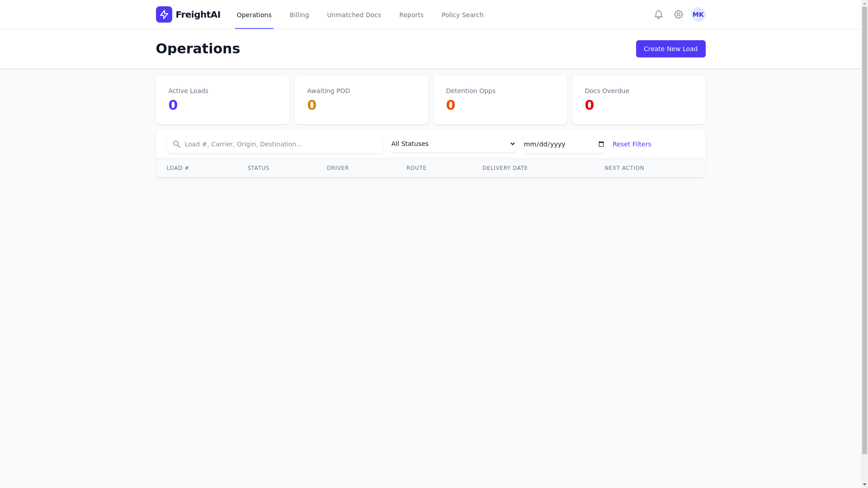868x488 pixels.
Task: Click the Create New Load button
Action: coord(670,49)
